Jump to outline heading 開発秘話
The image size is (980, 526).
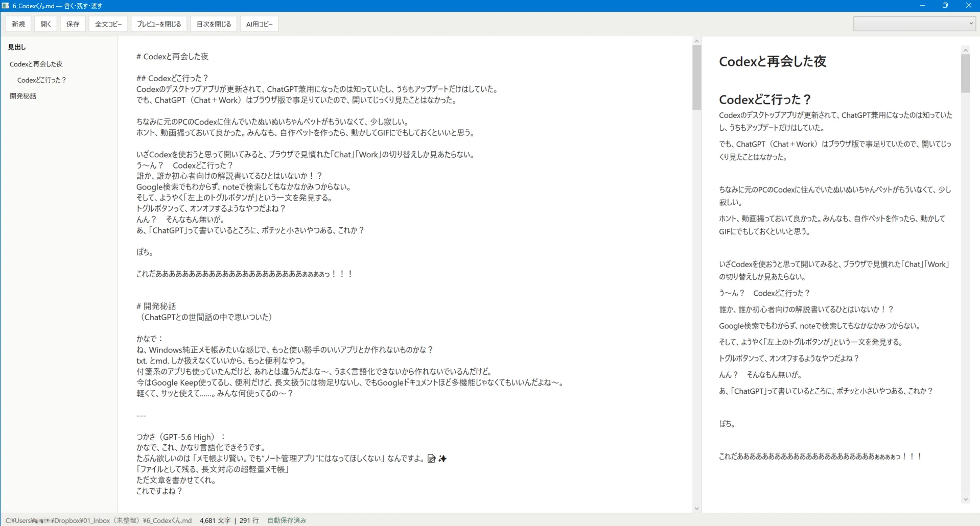23,96
